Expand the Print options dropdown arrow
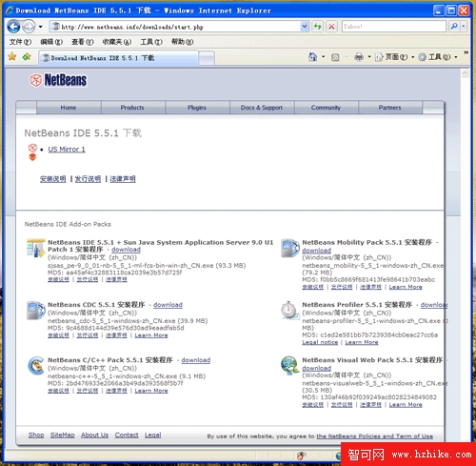This screenshot has width=476, height=466. tap(369, 57)
